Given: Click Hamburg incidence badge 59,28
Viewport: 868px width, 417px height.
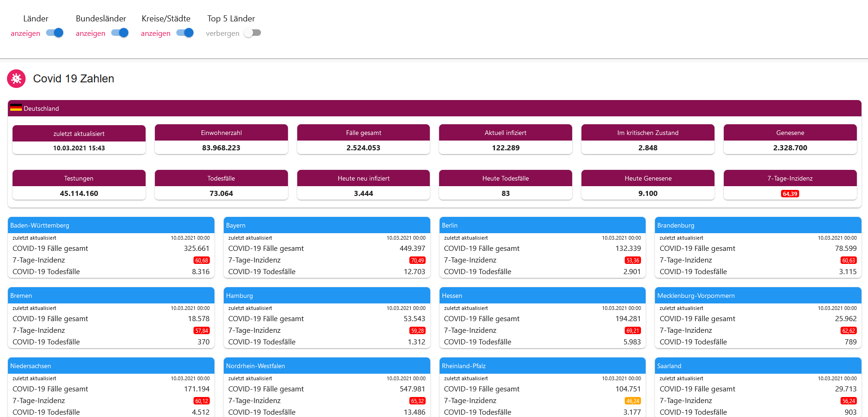Looking at the screenshot, I should [417, 331].
